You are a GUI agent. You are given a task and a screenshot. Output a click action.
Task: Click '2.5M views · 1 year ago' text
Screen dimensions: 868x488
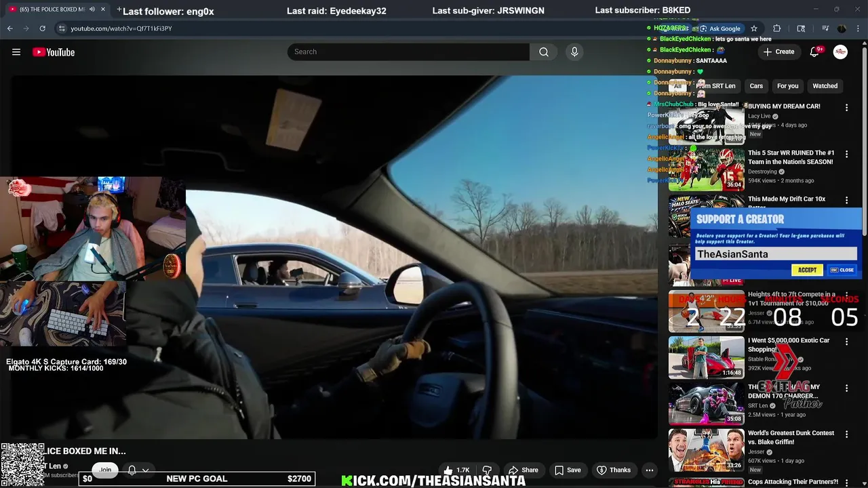[x=776, y=415]
